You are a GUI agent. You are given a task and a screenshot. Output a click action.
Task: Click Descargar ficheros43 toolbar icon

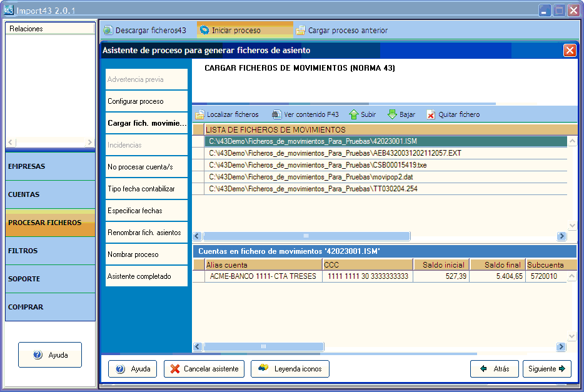pyautogui.click(x=108, y=31)
